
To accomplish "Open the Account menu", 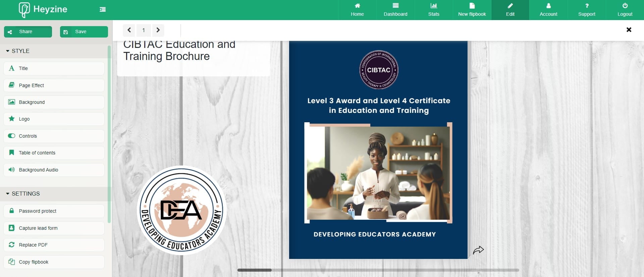I will [x=548, y=10].
